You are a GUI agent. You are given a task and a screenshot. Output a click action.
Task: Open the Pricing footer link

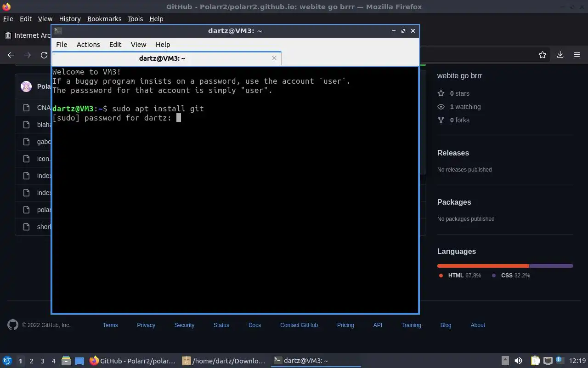pyautogui.click(x=345, y=325)
